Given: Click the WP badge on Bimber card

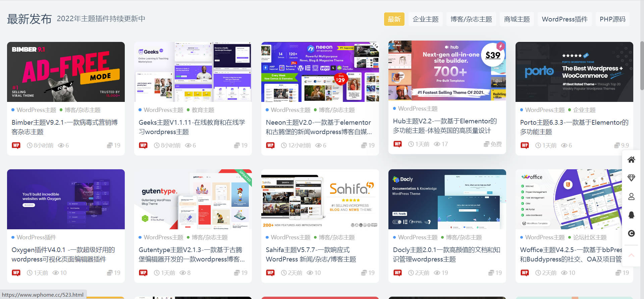Looking at the screenshot, I should pos(16,145).
